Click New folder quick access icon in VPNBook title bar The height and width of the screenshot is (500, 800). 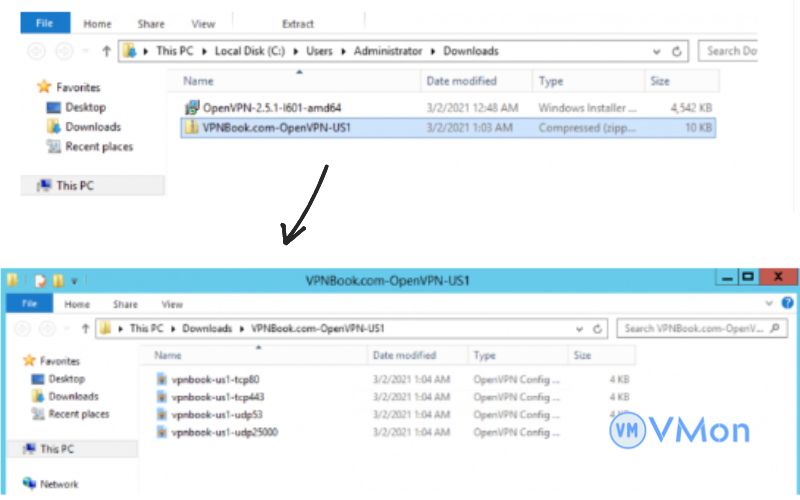pos(58,281)
